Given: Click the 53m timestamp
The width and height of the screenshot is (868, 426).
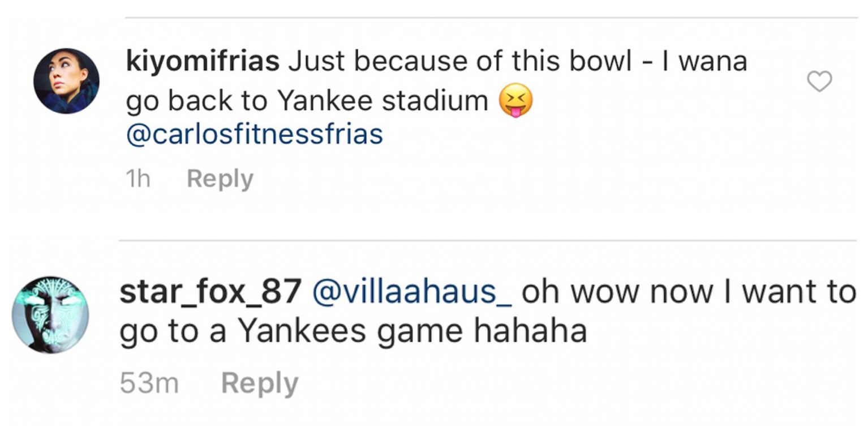Looking at the screenshot, I should coord(149,384).
